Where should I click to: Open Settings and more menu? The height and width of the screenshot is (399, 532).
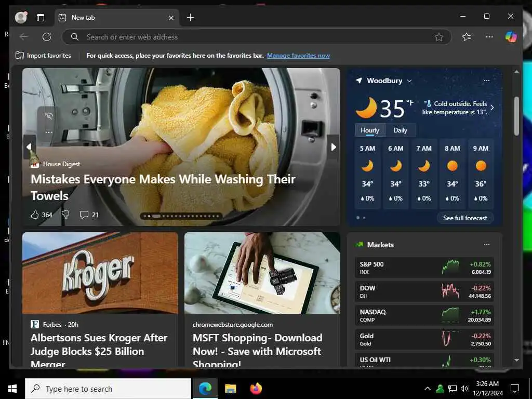(x=489, y=37)
